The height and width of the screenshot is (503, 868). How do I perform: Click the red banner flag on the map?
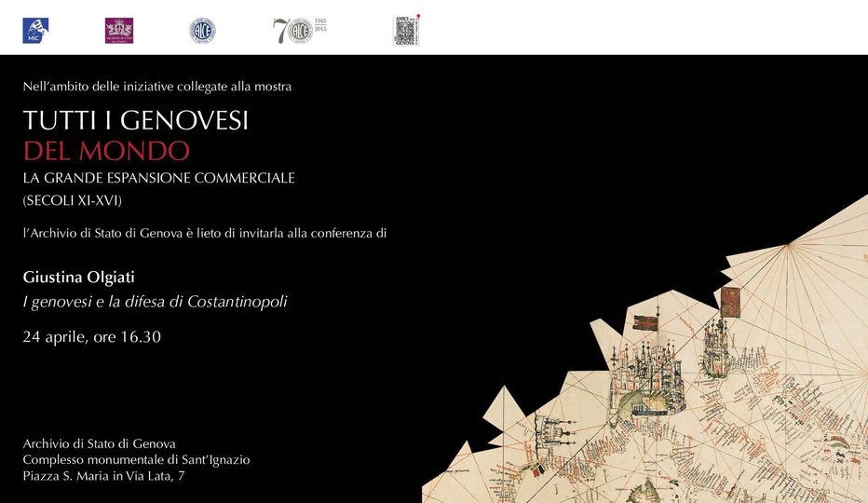pyautogui.click(x=730, y=302)
